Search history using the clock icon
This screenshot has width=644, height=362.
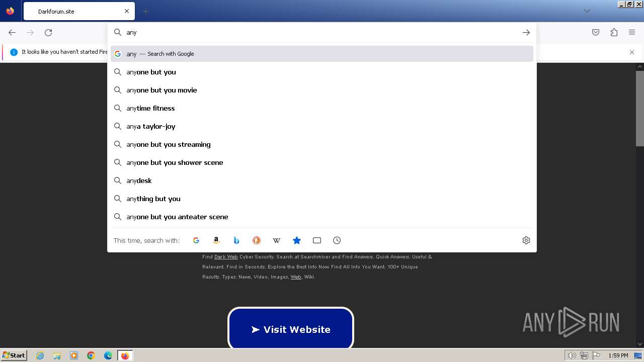(337, 240)
